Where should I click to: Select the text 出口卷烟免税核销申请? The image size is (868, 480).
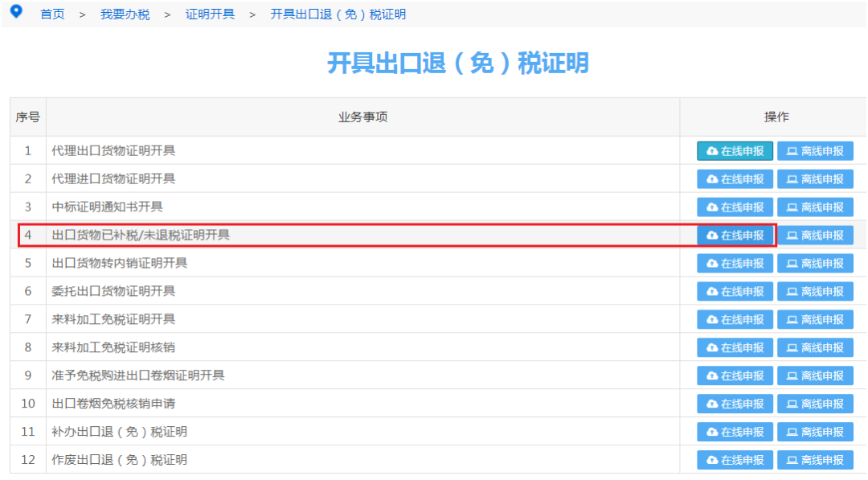[113, 404]
